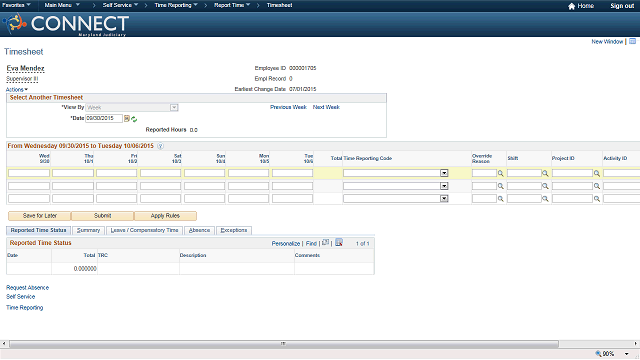The image size is (640, 360).
Task: Open Time Reporting Code dropdown in first row
Action: [x=444, y=173]
